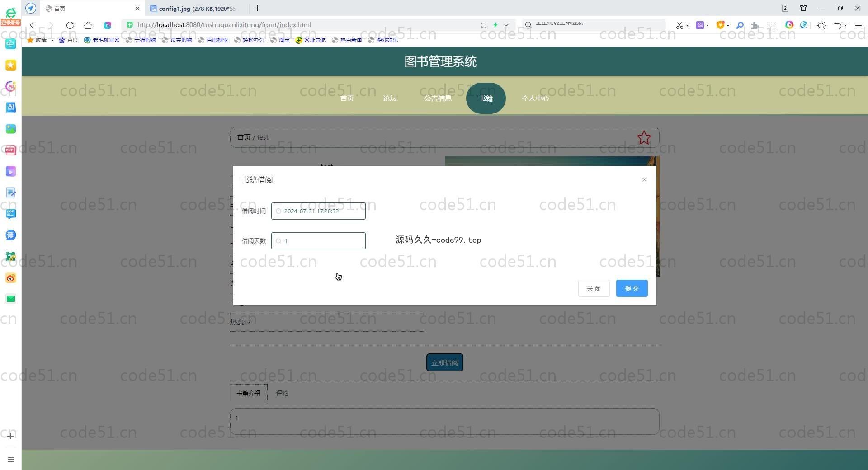The width and height of the screenshot is (868, 470).
Task: Open the screenshot tool dropdown arrow
Action: 687,25
